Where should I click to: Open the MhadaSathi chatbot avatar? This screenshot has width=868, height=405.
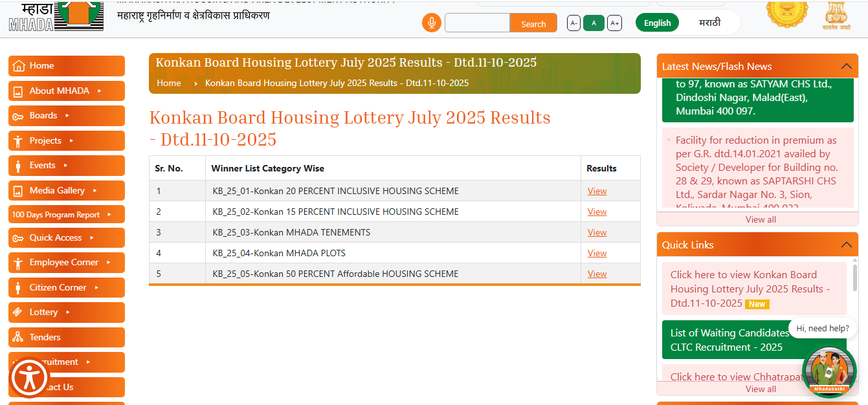(x=829, y=372)
